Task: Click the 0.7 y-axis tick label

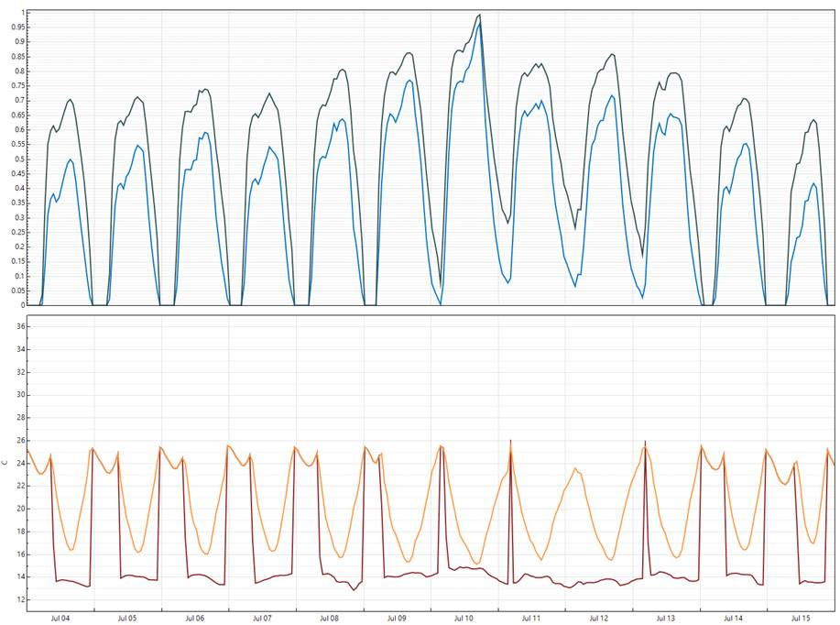Action: tap(20, 100)
